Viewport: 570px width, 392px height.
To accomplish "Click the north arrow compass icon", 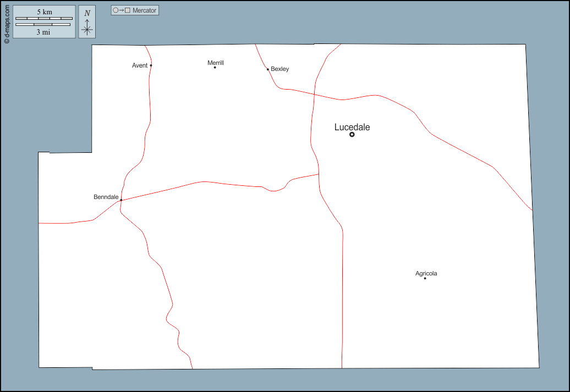I will pyautogui.click(x=87, y=21).
